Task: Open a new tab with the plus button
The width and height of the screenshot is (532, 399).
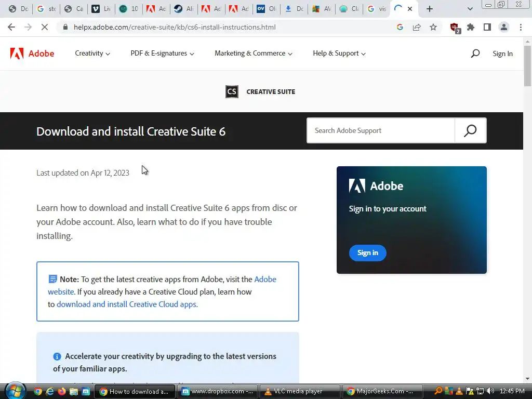Action: [430, 9]
